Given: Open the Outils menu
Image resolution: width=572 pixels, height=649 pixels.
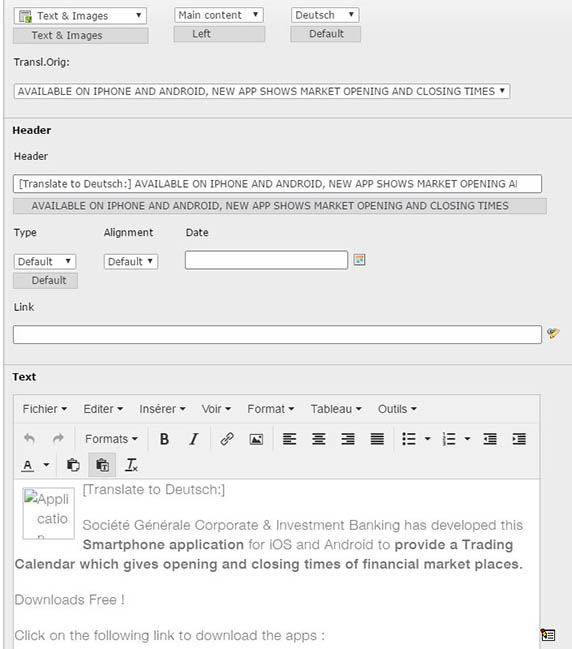Looking at the screenshot, I should 397,409.
